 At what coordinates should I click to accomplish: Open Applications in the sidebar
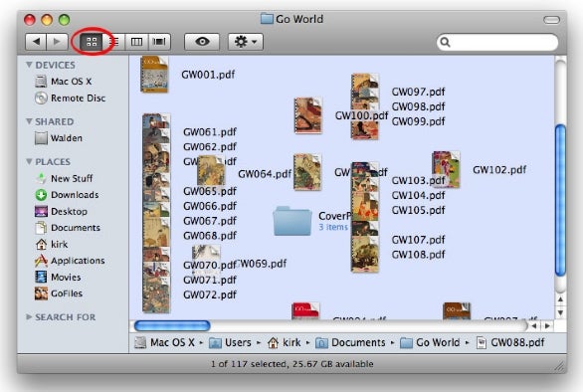pyautogui.click(x=70, y=261)
